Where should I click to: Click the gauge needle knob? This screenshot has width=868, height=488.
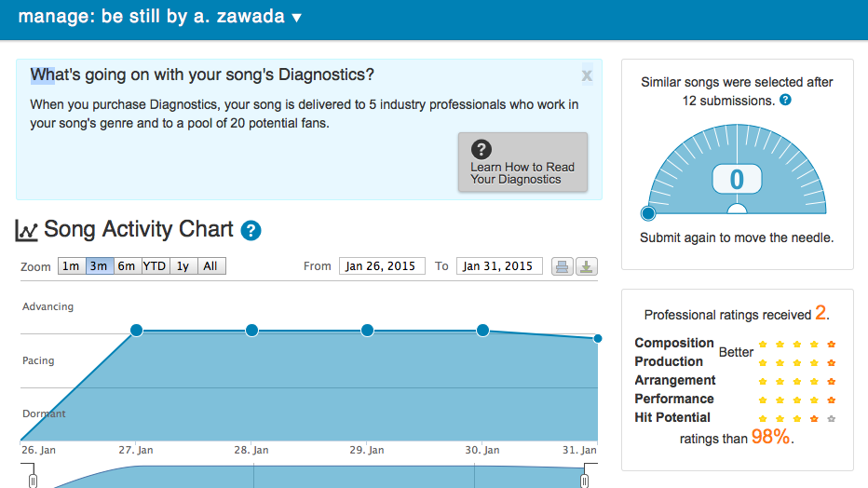647,212
